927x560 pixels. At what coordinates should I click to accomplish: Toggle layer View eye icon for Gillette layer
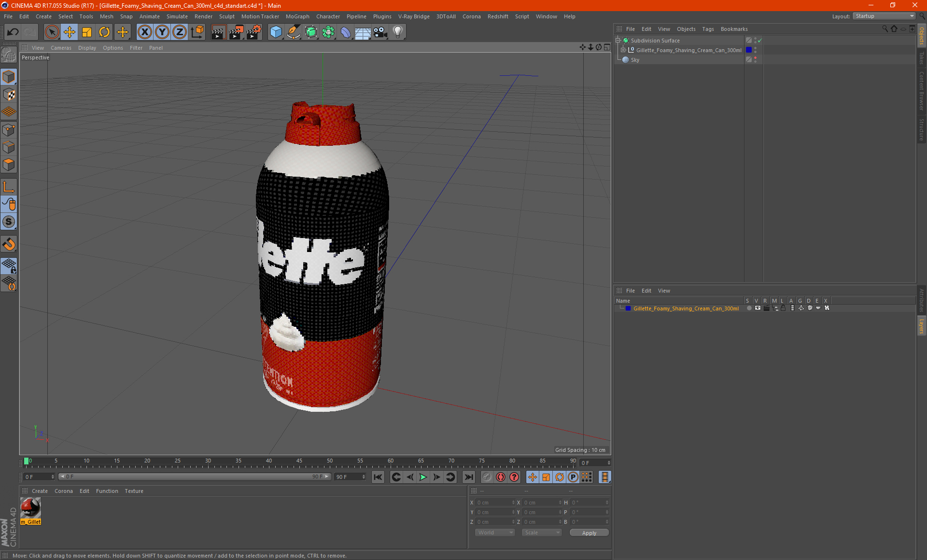758,308
